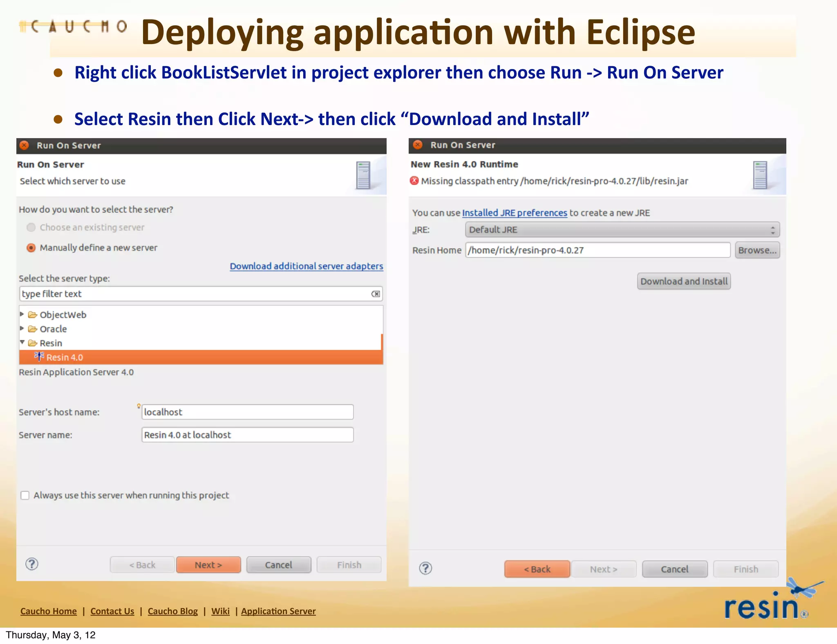
Task: Clear the server type filter text icon
Action: tap(376, 294)
